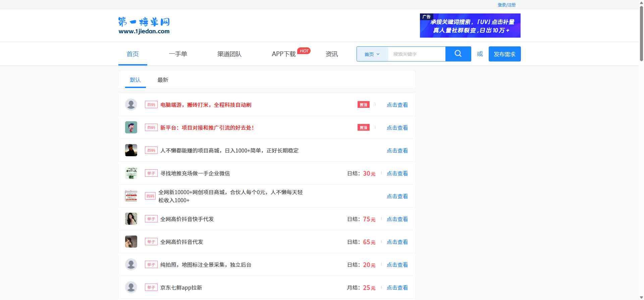Click cartoon avatar of 新平台 listing
The height and width of the screenshot is (300, 644).
tap(131, 128)
